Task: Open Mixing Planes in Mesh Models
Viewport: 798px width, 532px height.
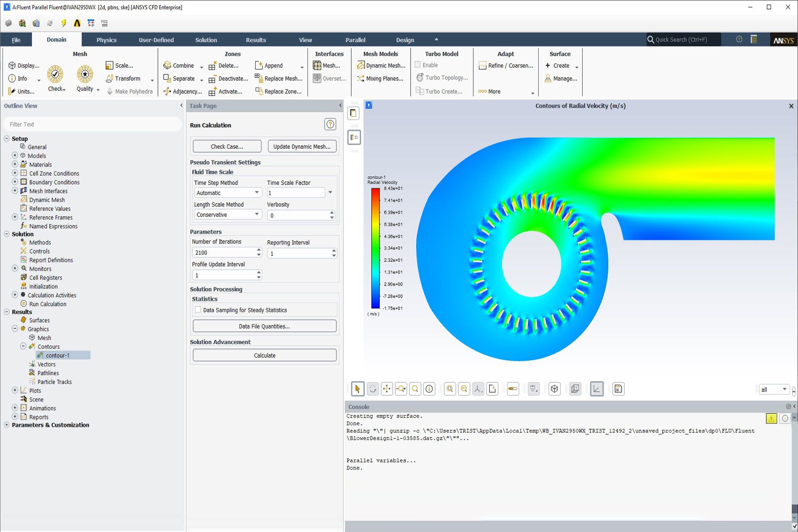Action: (380, 79)
